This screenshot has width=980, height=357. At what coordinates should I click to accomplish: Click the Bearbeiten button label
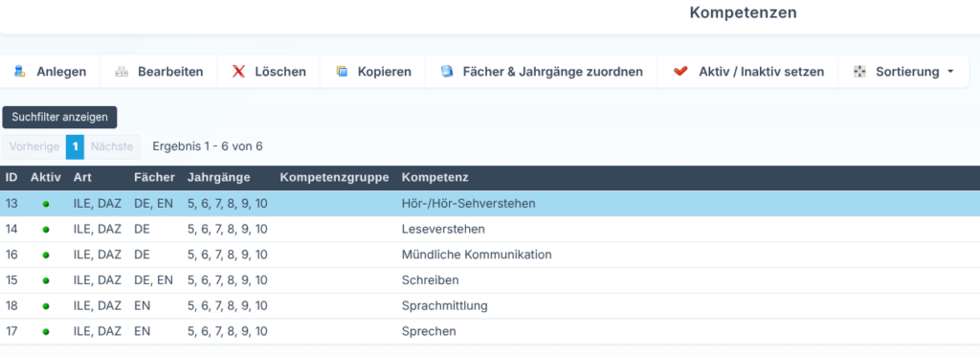click(x=170, y=71)
